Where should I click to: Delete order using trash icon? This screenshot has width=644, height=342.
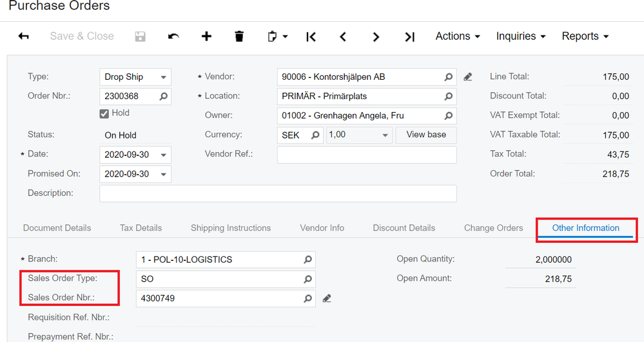coord(239,37)
